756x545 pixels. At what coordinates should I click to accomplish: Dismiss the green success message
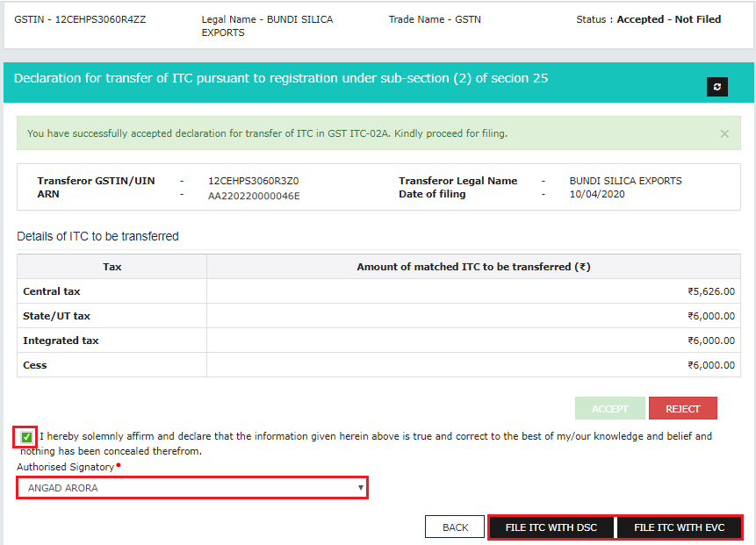pos(724,134)
